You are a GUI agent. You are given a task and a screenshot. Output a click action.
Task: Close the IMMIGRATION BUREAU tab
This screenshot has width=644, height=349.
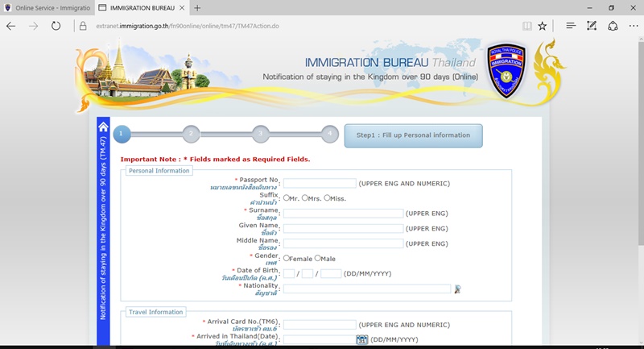click(182, 8)
